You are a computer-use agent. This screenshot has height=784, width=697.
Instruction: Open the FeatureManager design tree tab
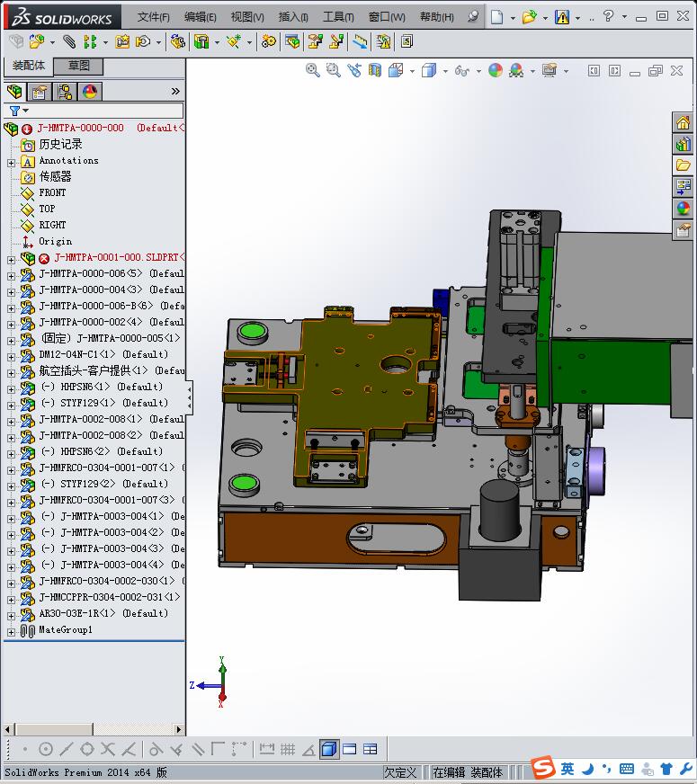coord(15,92)
